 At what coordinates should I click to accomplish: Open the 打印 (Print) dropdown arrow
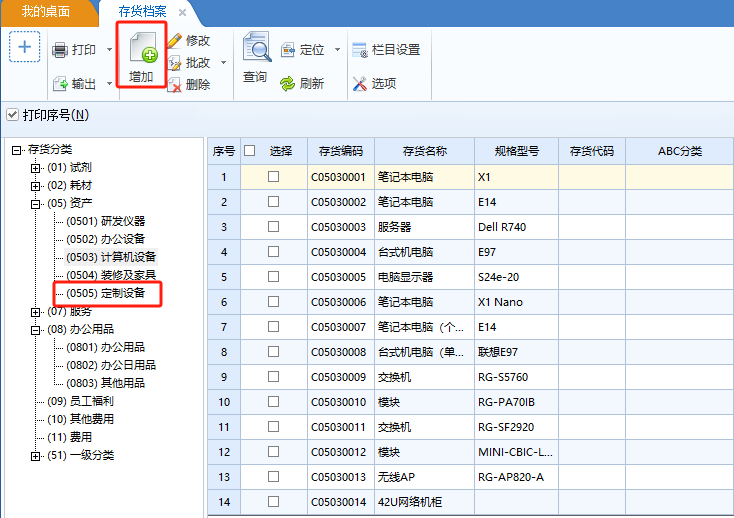tap(107, 50)
